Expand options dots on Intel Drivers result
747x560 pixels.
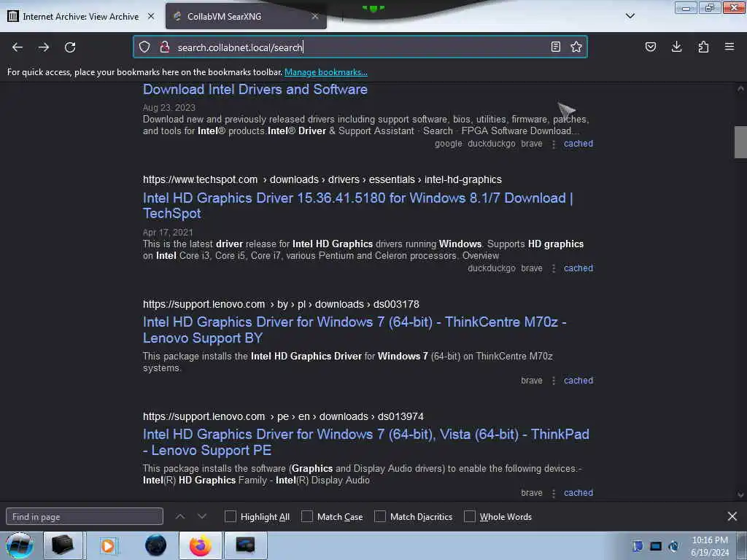553,144
